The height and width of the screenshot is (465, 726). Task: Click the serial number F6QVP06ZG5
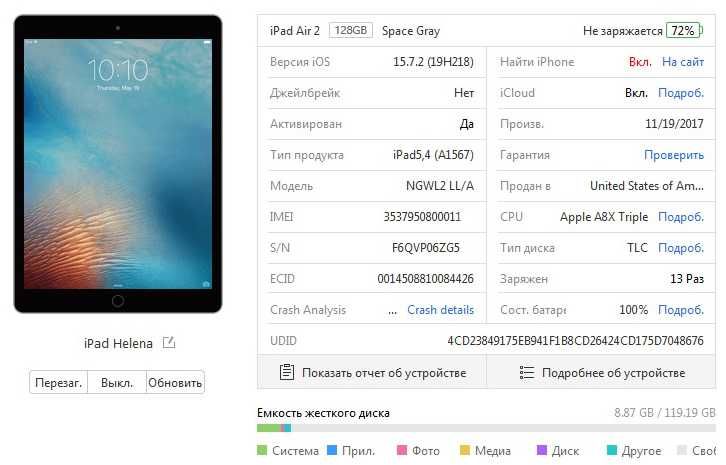tap(426, 248)
